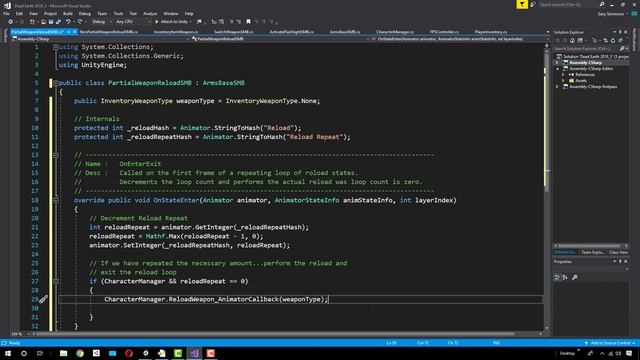Collapse the PartialWeaponReloadSMB class at line 5

click(x=56, y=83)
